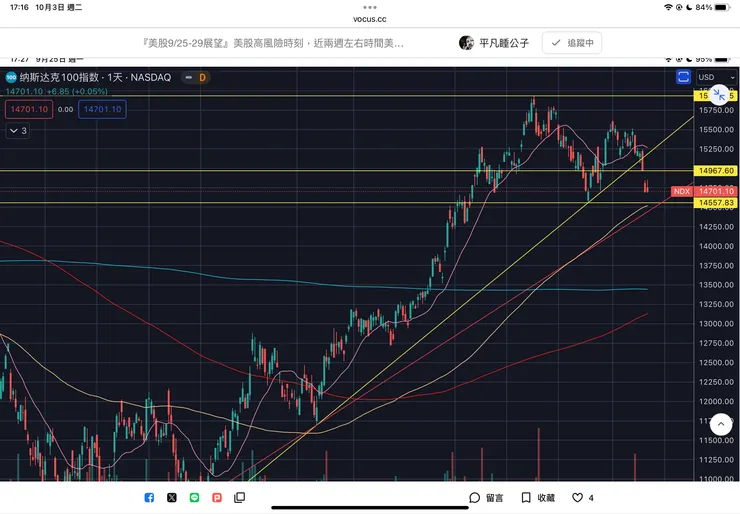
Task: Open author 平凡睡公子 profile
Action: coord(494,43)
